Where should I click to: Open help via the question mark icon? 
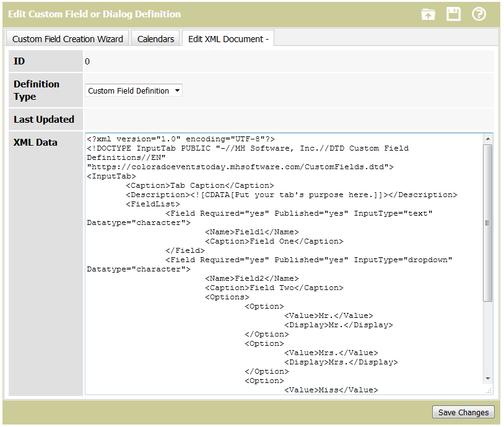pos(479,14)
